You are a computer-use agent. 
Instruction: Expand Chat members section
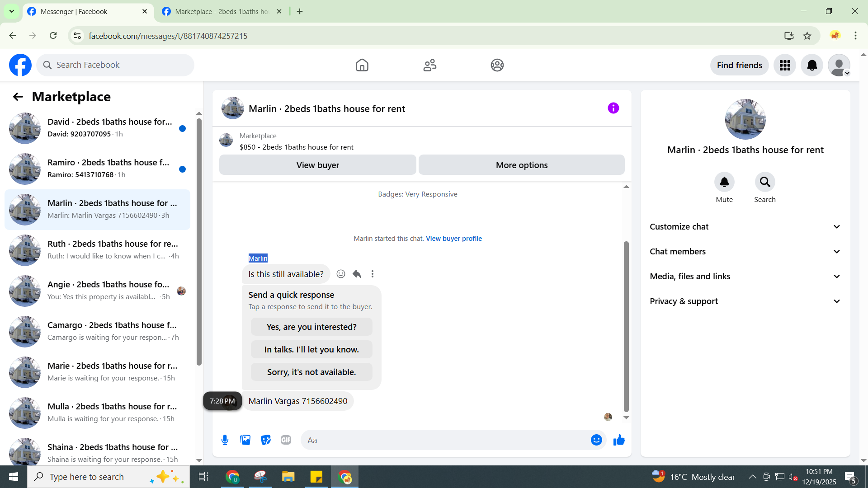pos(745,252)
